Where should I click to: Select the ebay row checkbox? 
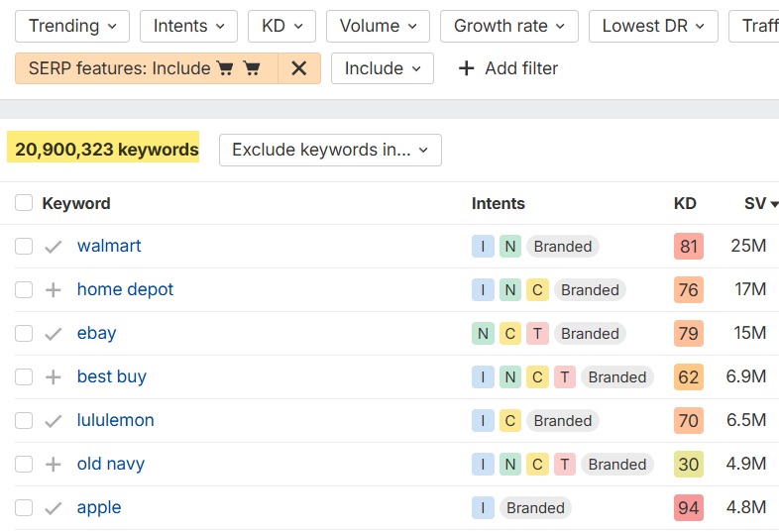tap(24, 334)
